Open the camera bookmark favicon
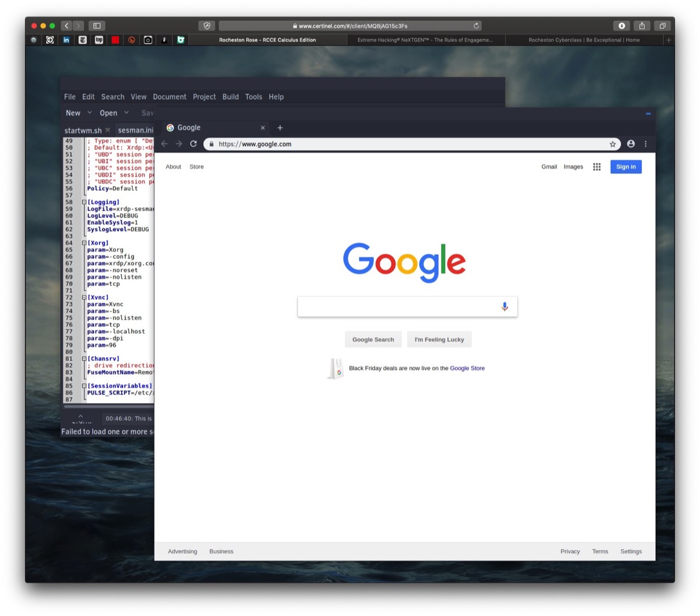The height and width of the screenshot is (616, 700). [x=148, y=40]
